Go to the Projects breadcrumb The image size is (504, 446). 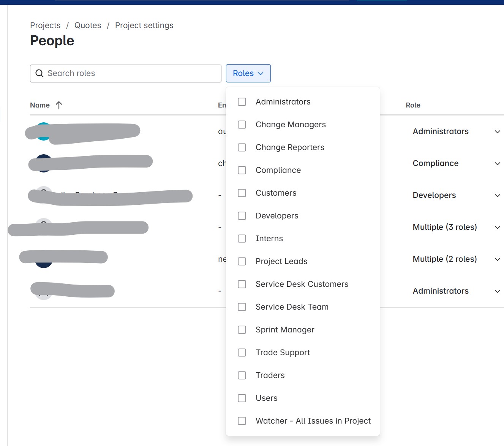pyautogui.click(x=45, y=25)
